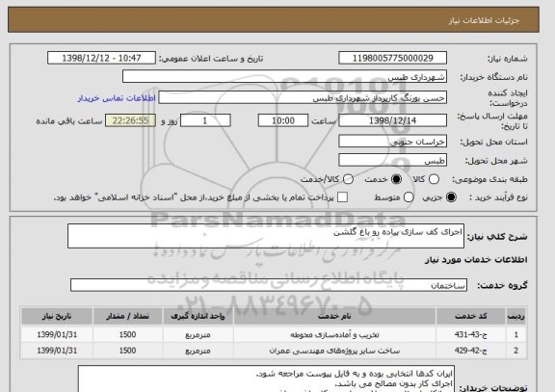
Task: Click the service group field ساختمان
Action: [269, 285]
